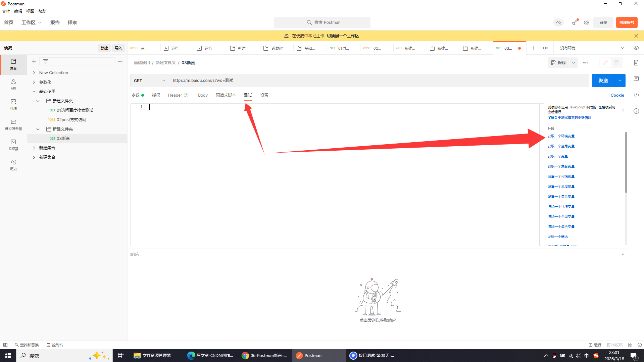The image size is (644, 362).
Task: Insert the 设置一个全局变量 snippet
Action: coord(561,187)
